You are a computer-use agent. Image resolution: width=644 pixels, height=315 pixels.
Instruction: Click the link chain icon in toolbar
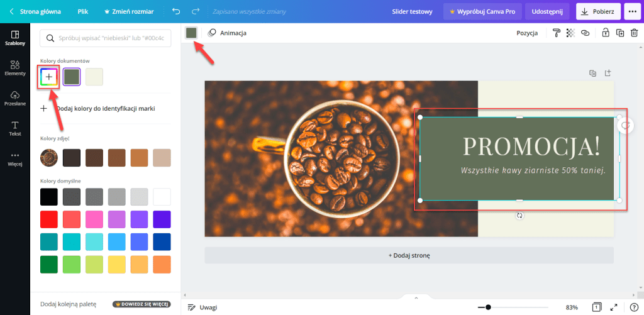[x=585, y=33]
